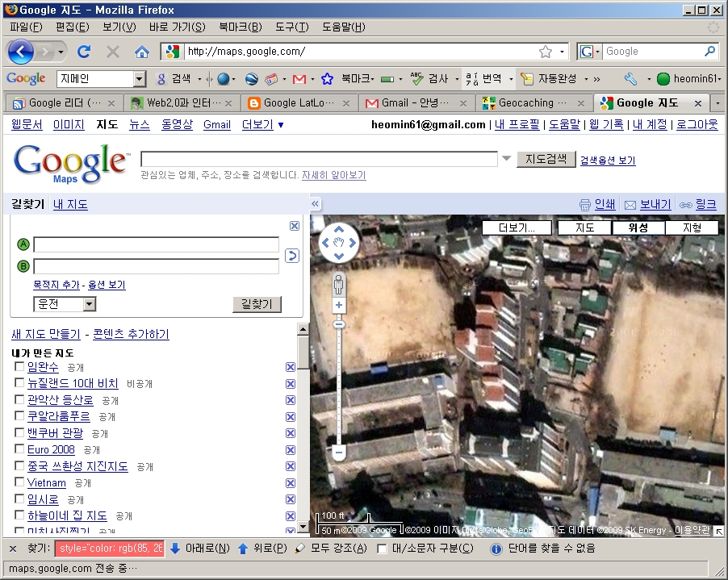Switch map to 지형 terrain view
The height and width of the screenshot is (580, 728).
(692, 227)
